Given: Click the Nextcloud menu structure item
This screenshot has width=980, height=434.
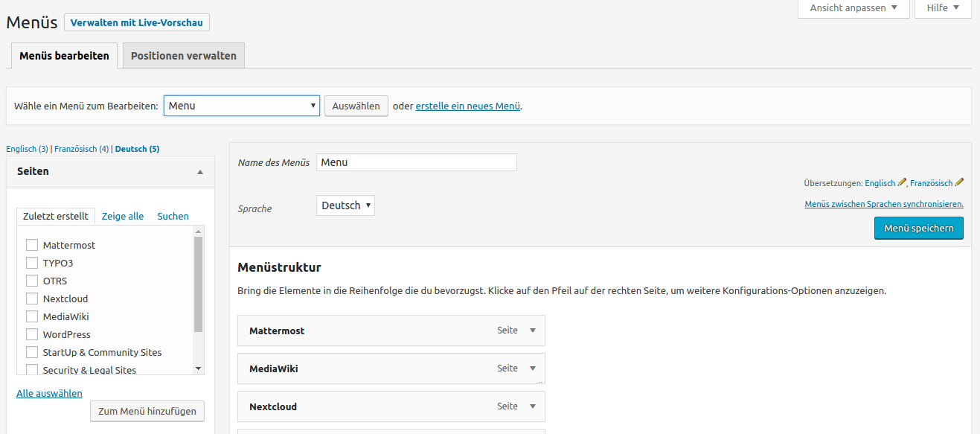Looking at the screenshot, I should [391, 406].
